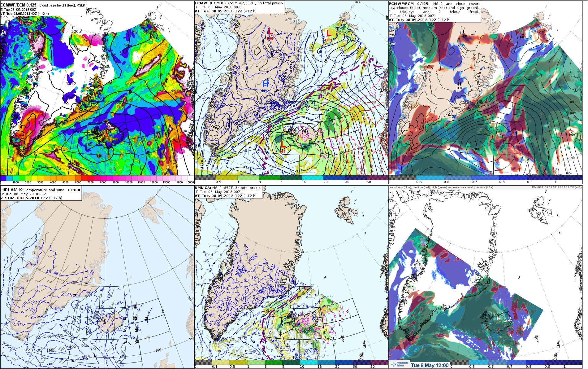The height and width of the screenshot is (369, 588).
Task: Open the ECMWF cloud base height map
Action: (x=97, y=92)
